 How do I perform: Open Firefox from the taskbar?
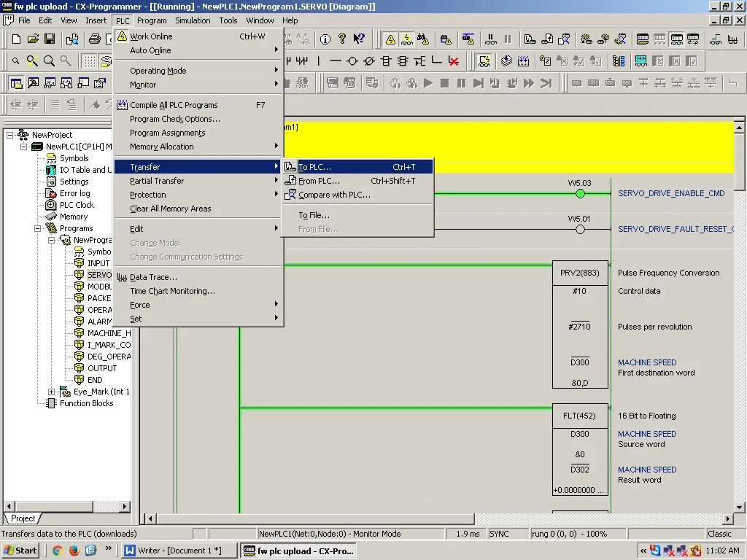pos(74,551)
